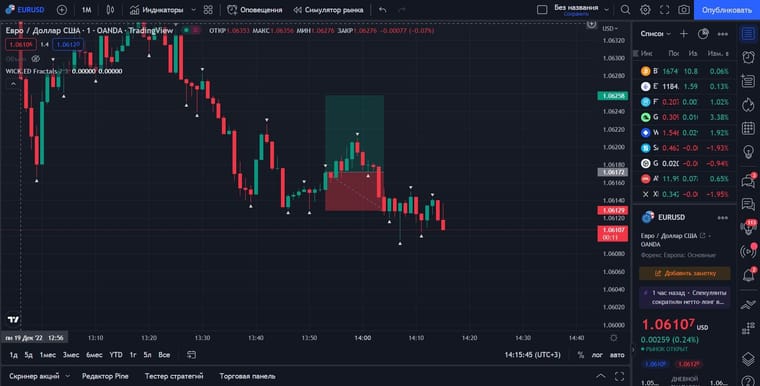Open EURUSD details three-dot menu
Image resolution: width=760 pixels, height=386 pixels.
(723, 218)
